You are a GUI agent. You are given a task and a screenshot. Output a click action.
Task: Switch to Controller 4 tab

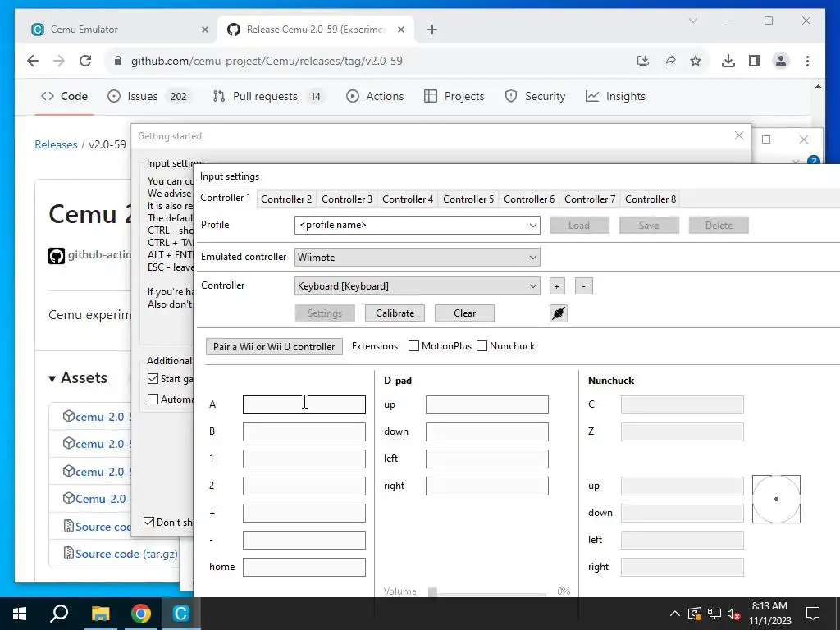pyautogui.click(x=408, y=199)
